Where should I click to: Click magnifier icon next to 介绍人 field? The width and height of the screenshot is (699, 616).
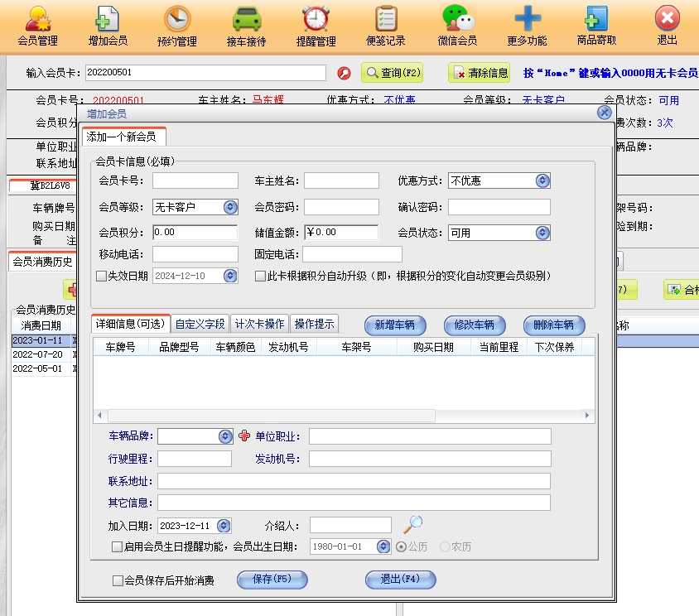(x=412, y=524)
